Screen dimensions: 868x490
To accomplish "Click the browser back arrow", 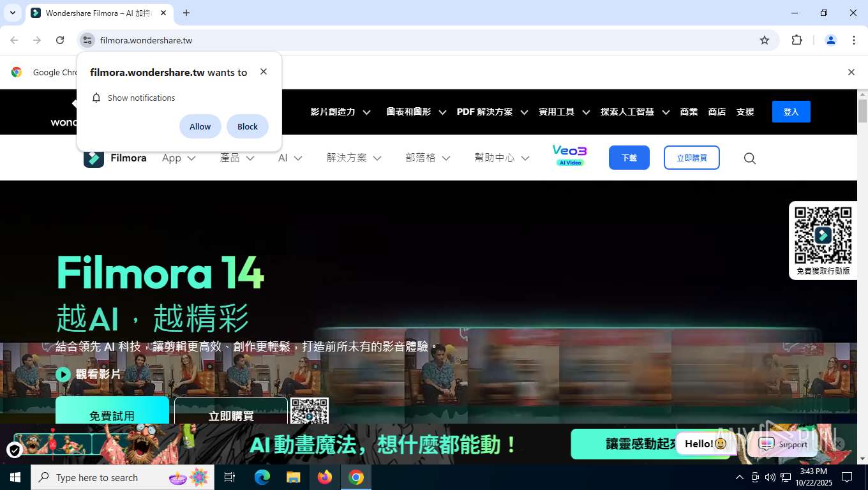I will pyautogui.click(x=14, y=40).
